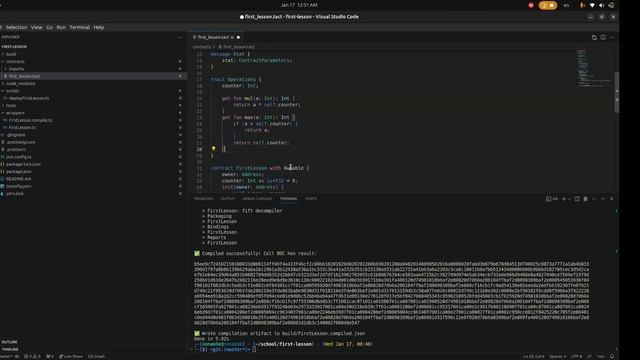Open package.json file
The width and height of the screenshot is (640, 360).
coord(19,172)
